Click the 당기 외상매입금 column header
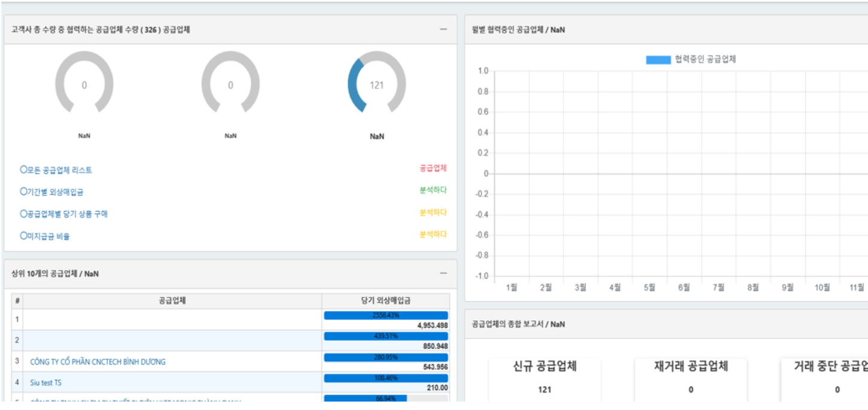This screenshot has height=410, width=868. 385,301
